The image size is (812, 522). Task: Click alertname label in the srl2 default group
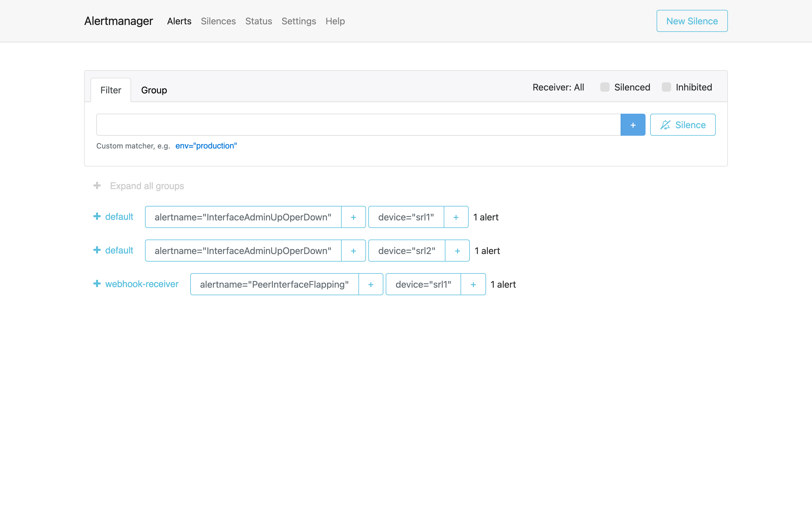point(243,251)
